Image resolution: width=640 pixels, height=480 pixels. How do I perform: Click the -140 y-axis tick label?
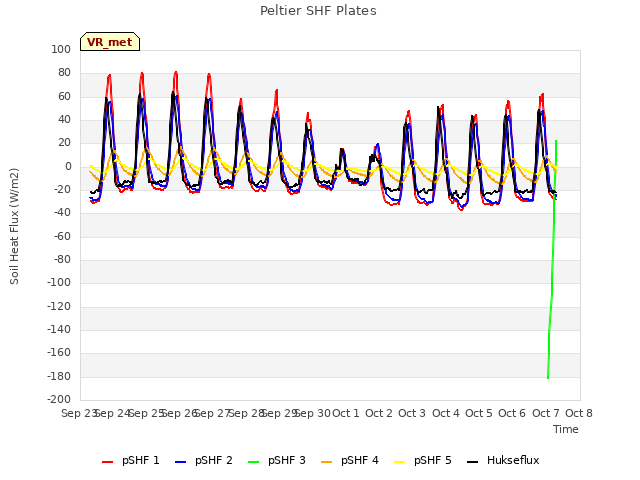[x=59, y=329]
